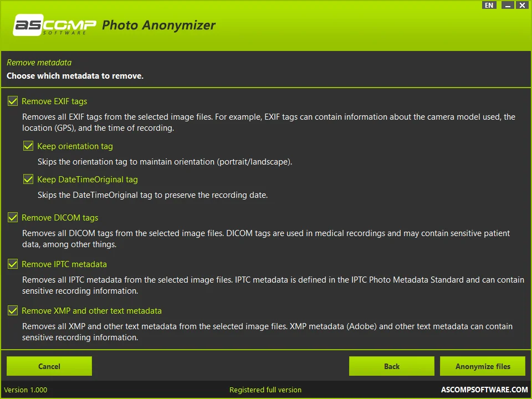Toggle the Keep DateTimeOriginal tag checkbox
Viewport: 532px width, 399px height.
pyautogui.click(x=28, y=179)
